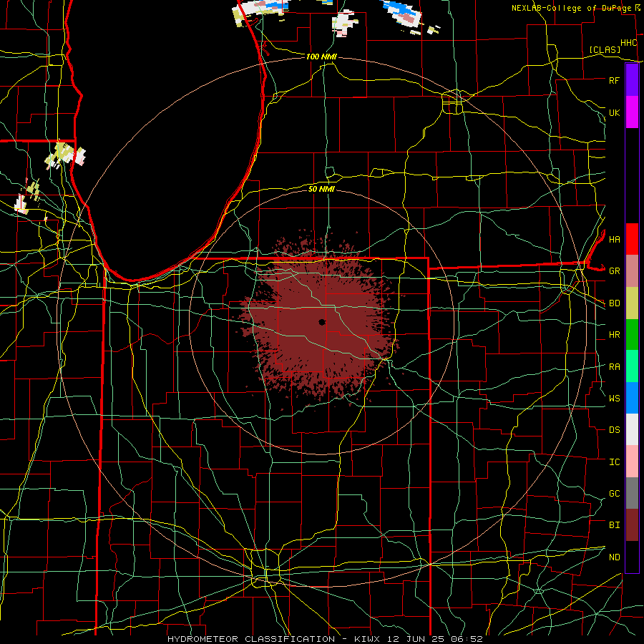Click the gray GC legend color swatch

[632, 493]
